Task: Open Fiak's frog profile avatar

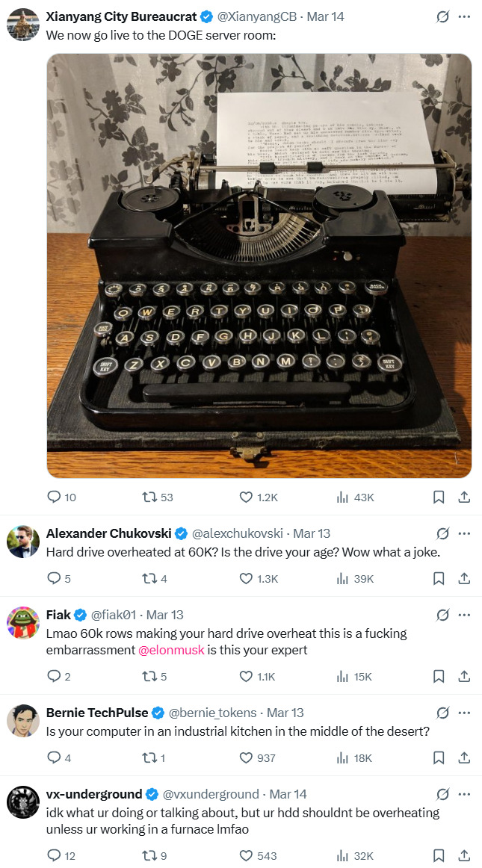Action: coord(23,623)
